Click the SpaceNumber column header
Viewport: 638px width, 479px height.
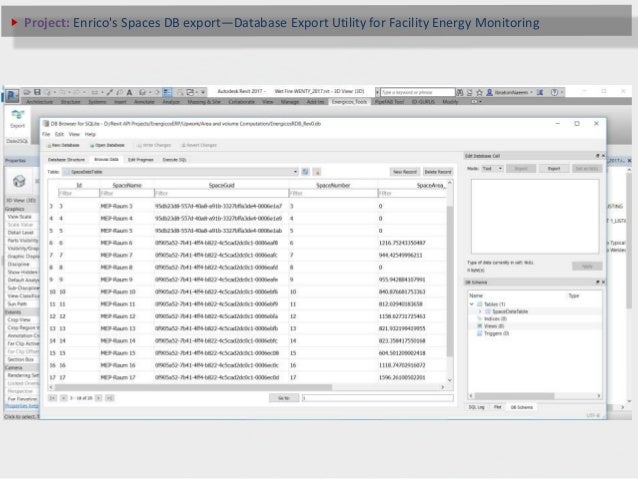point(333,185)
